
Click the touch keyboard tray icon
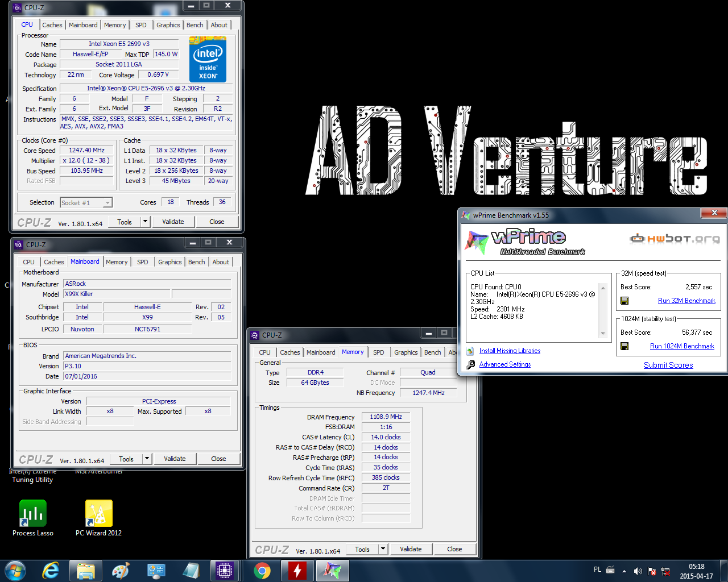pos(610,569)
